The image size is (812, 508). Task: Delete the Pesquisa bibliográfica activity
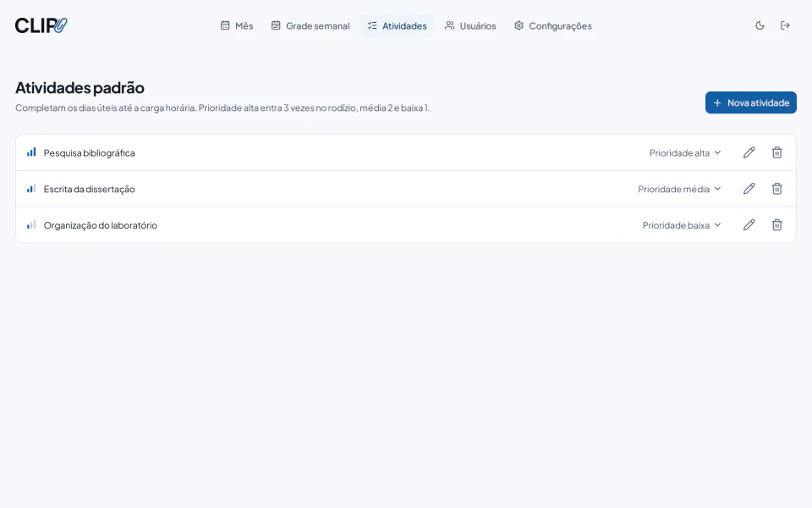coord(776,152)
